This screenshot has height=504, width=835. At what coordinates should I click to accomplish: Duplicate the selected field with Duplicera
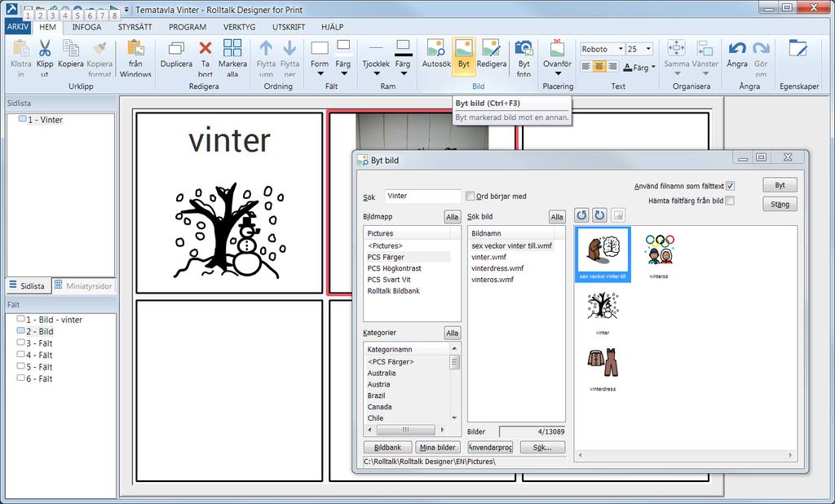176,54
